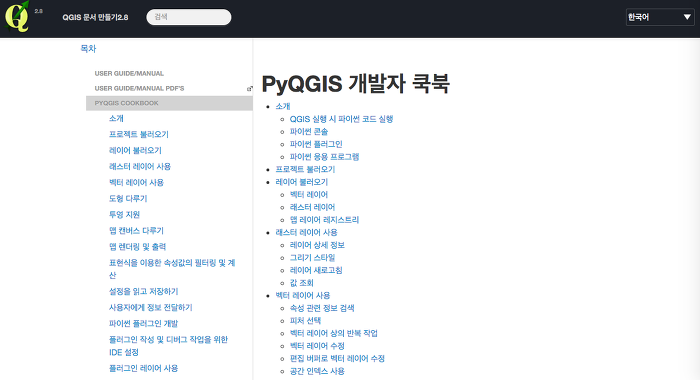The height and width of the screenshot is (380, 700).
Task: Open the 파이썬 콘솔 link
Action: coord(309,132)
